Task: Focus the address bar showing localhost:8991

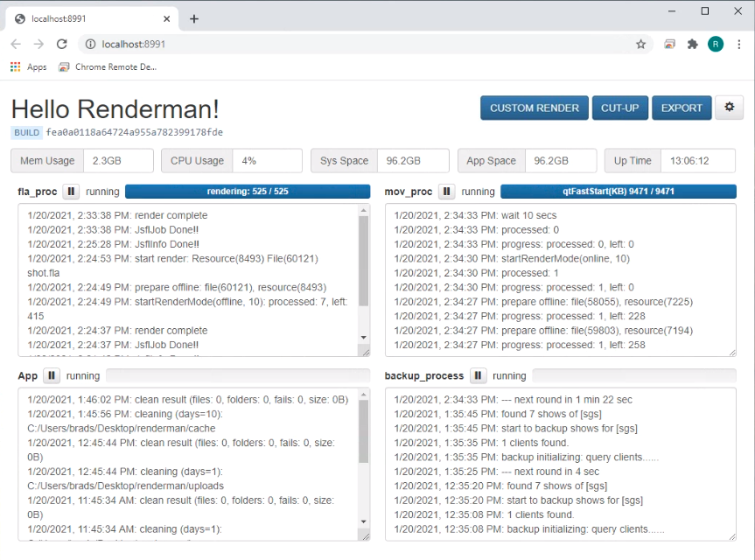Action: point(350,44)
